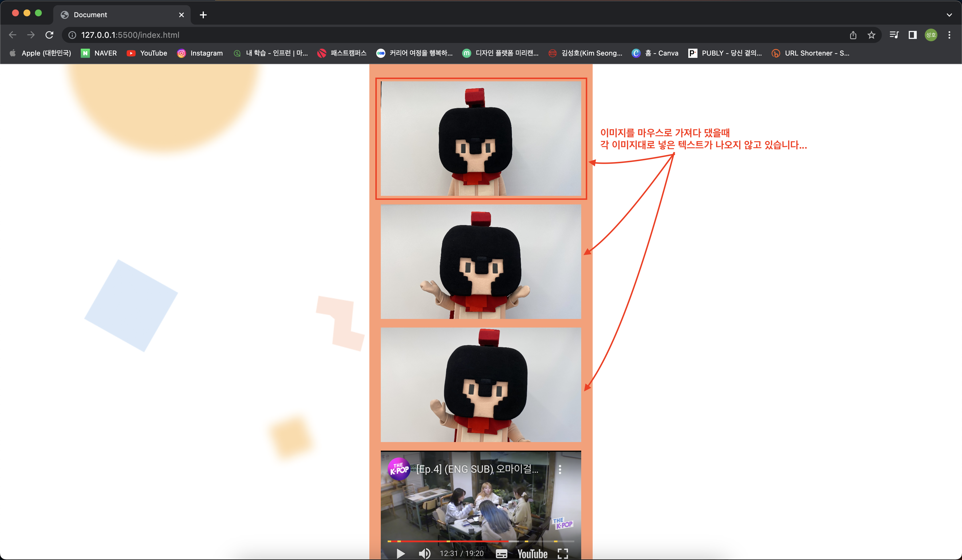Open the 커리어 여정을 행복하 bookmark
The width and height of the screenshot is (962, 560).
coord(415,53)
